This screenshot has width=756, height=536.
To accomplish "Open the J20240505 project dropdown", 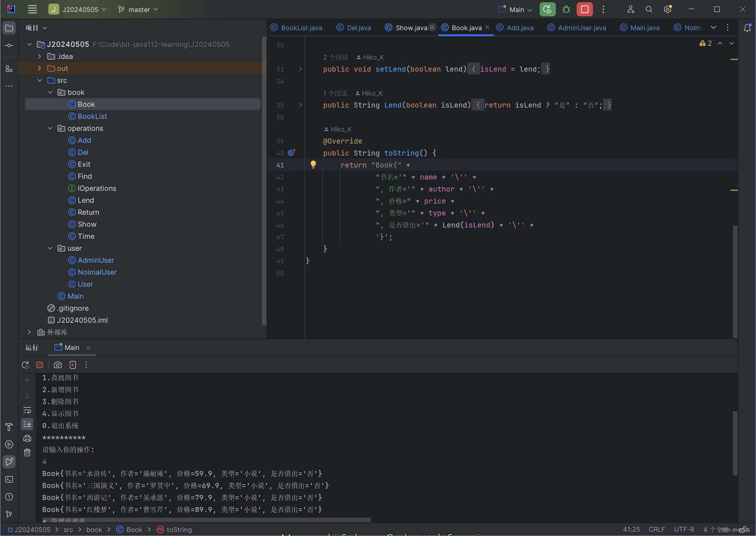I will [78, 9].
